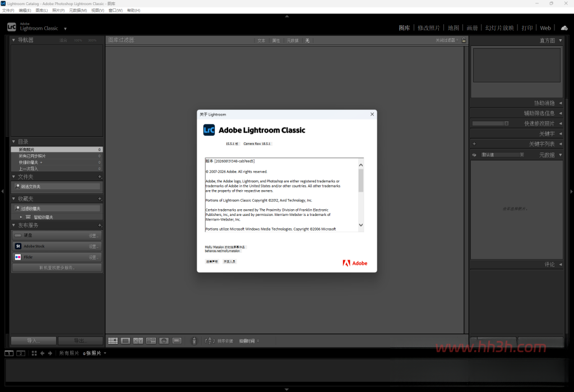
Task: Add a publish service with the 发布服务 plus icon
Action: click(100, 225)
